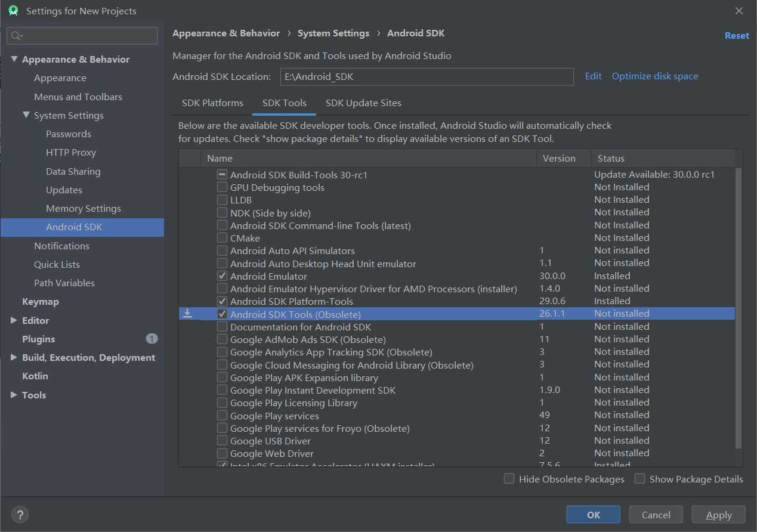The height and width of the screenshot is (532, 757).
Task: Sort by the Version column header
Action: point(563,158)
